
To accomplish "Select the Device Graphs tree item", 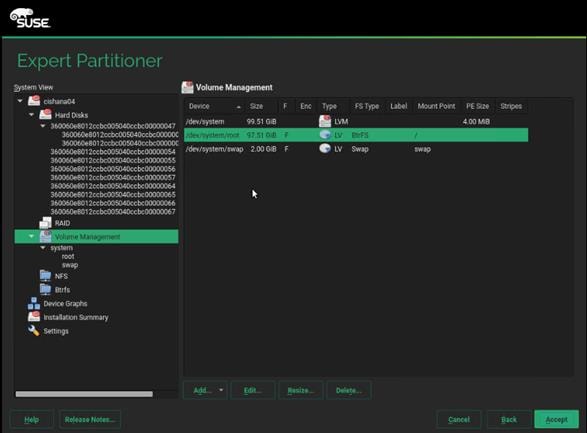I will 65,304.
